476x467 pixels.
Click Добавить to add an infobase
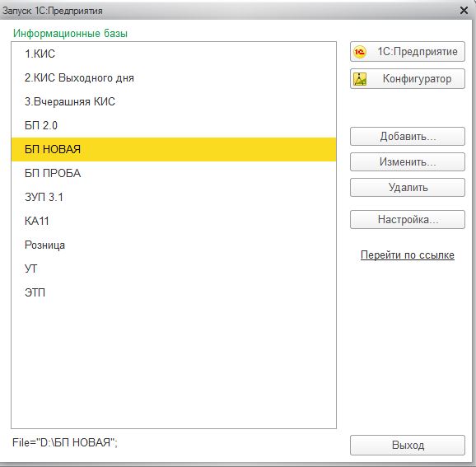pyautogui.click(x=408, y=137)
